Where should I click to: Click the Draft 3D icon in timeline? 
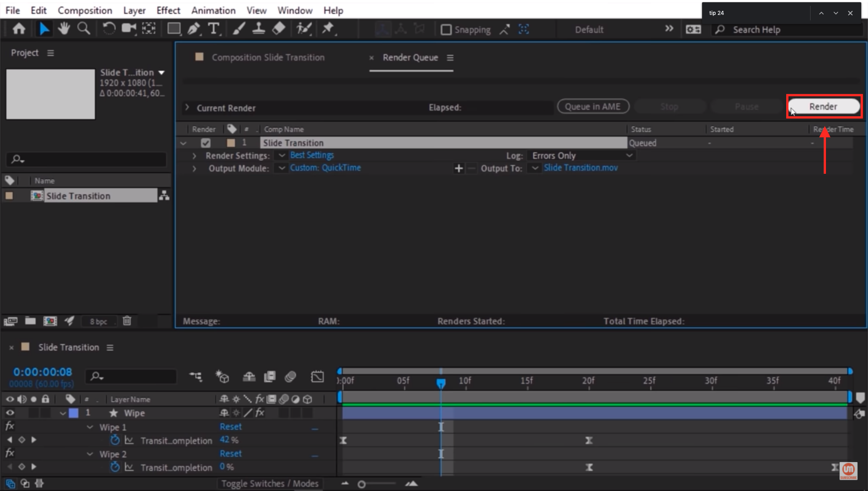pos(222,377)
